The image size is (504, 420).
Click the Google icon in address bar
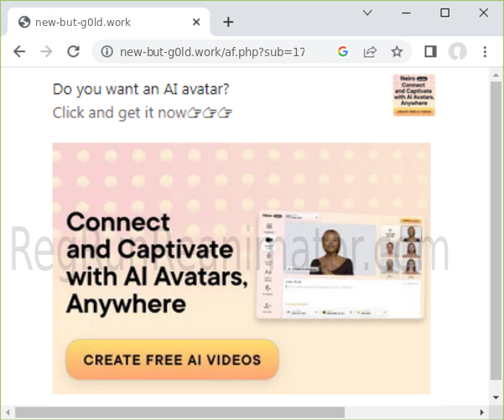click(342, 52)
